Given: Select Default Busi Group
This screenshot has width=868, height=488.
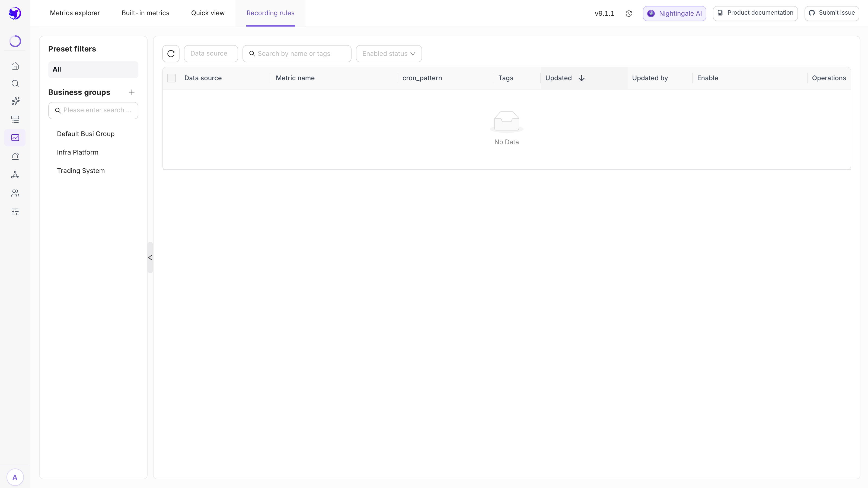Looking at the screenshot, I should (x=86, y=134).
